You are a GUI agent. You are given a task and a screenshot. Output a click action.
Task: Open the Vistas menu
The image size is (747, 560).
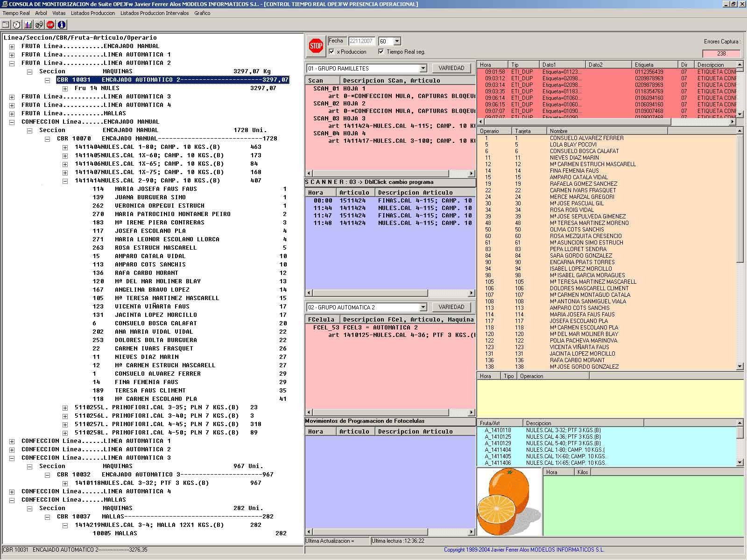tap(59, 13)
